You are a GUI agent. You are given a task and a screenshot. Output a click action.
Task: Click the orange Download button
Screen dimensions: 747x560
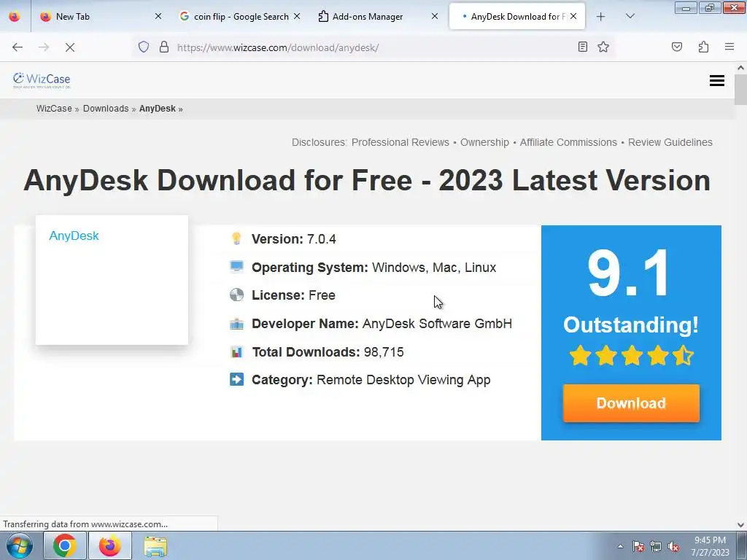[631, 403]
